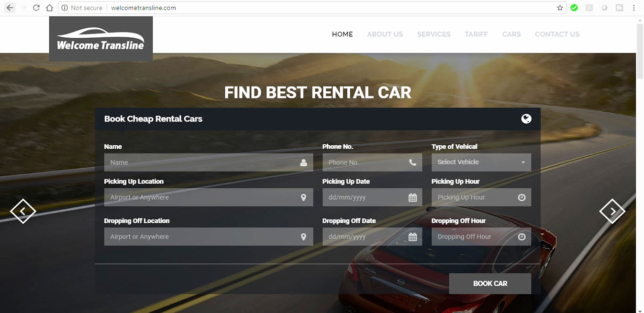Image resolution: width=644 pixels, height=313 pixels.
Task: Open the HOME menu item
Action: pos(343,34)
